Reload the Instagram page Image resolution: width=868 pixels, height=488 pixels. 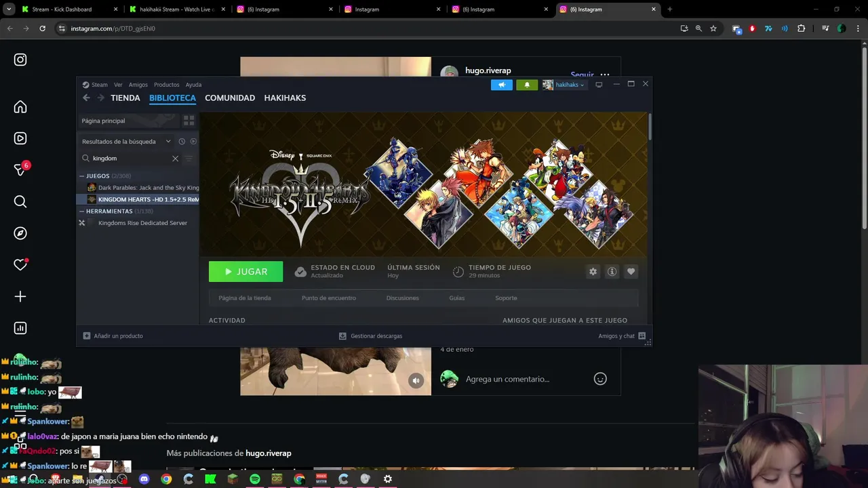click(x=42, y=28)
